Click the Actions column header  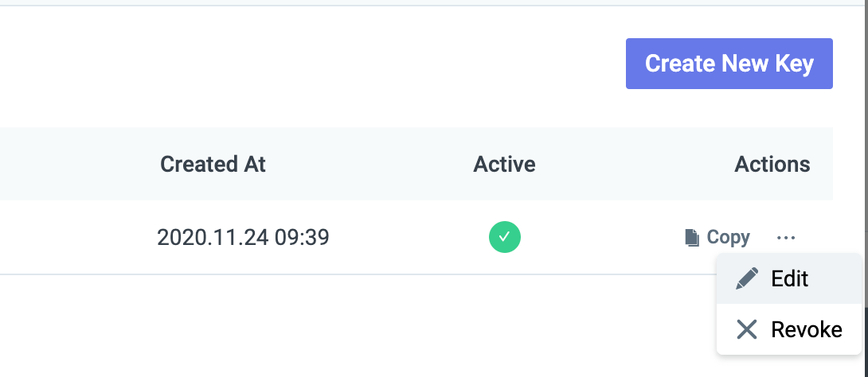click(x=772, y=165)
